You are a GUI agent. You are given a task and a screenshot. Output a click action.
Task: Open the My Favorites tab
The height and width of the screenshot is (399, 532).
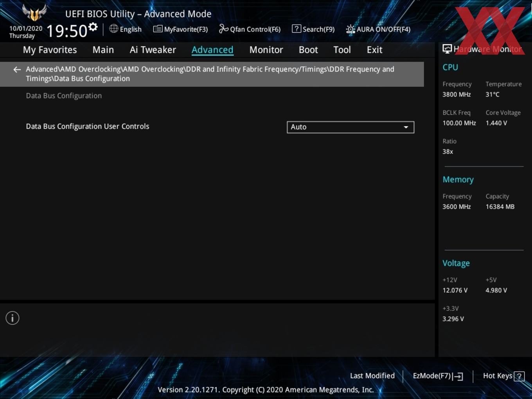[x=50, y=50]
